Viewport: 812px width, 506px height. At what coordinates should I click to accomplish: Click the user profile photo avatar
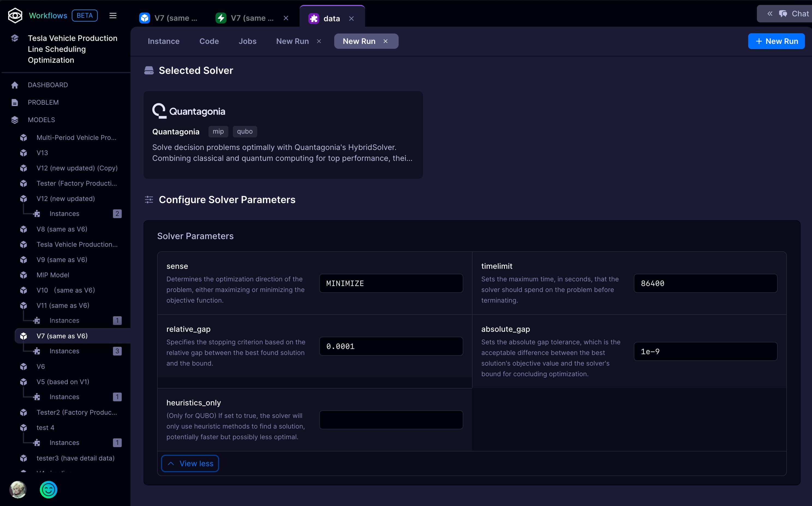pyautogui.click(x=18, y=490)
